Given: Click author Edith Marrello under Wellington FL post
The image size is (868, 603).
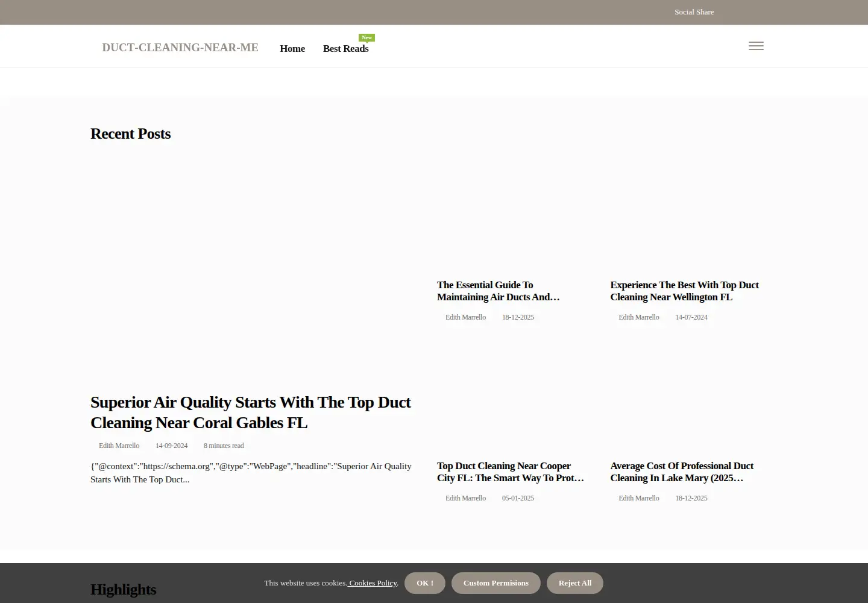Looking at the screenshot, I should click(639, 317).
